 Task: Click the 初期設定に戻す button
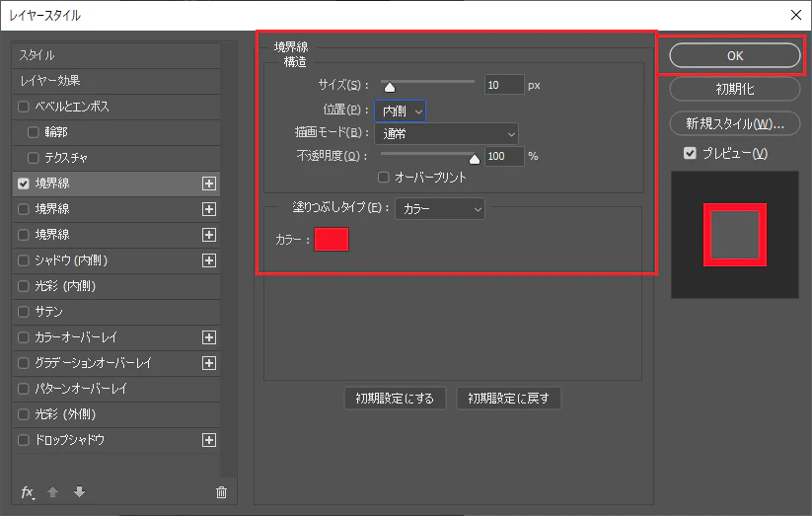(x=508, y=399)
